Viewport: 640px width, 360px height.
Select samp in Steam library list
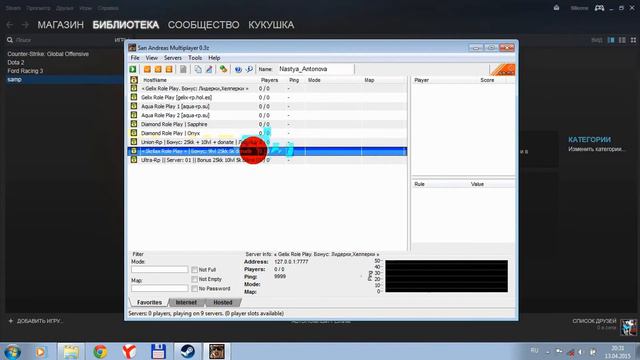point(63,80)
